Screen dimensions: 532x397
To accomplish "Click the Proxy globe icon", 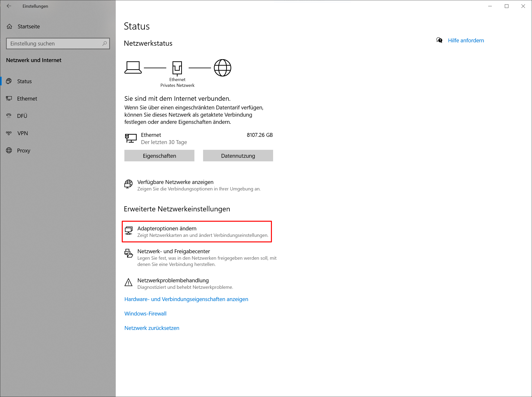I will pos(9,151).
